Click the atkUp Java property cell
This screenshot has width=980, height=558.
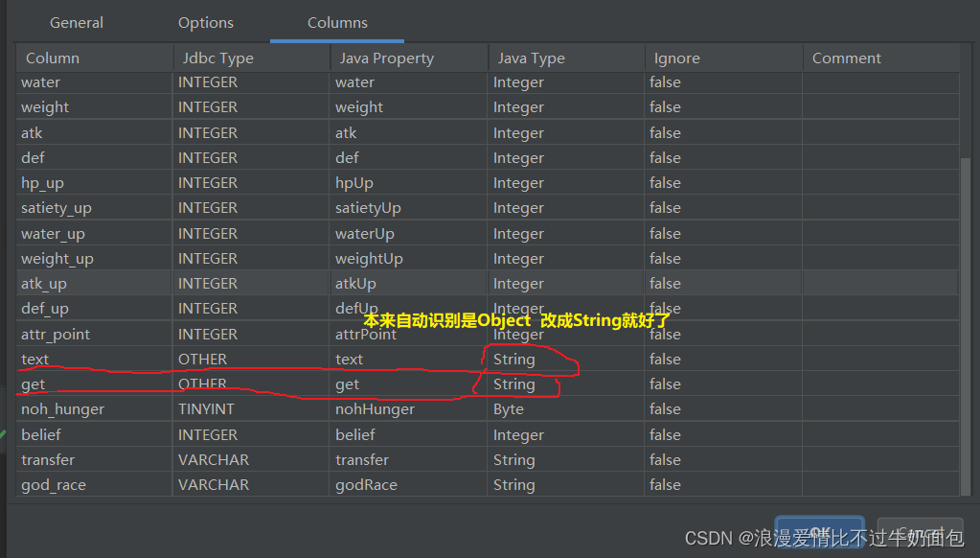pos(409,284)
